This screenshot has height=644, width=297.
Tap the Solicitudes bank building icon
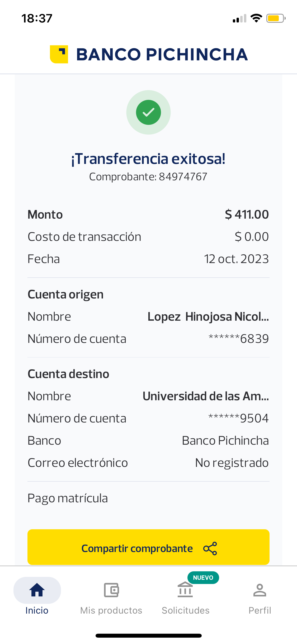[x=185, y=590]
